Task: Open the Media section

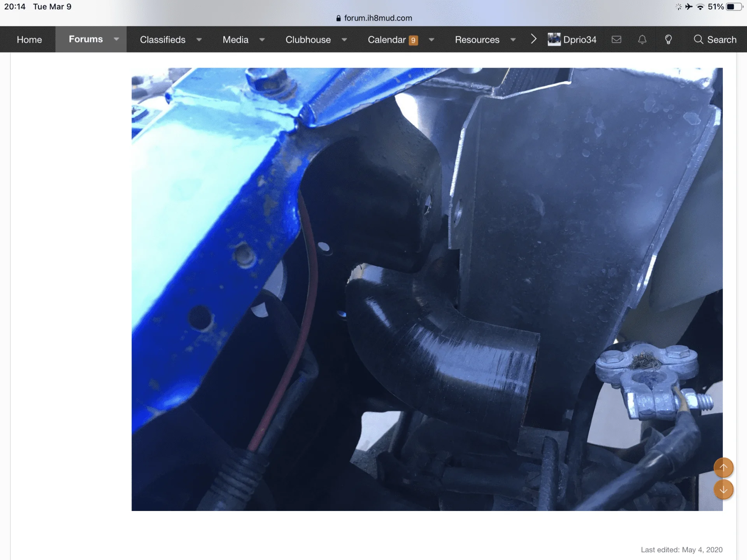Action: tap(235, 40)
